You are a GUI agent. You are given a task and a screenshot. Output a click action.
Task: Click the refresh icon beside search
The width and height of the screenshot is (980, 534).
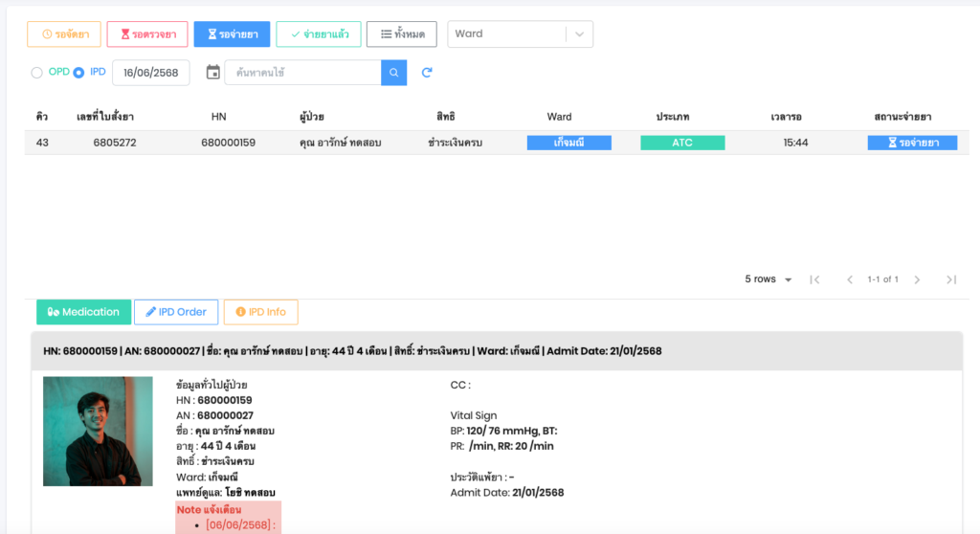[x=427, y=73]
